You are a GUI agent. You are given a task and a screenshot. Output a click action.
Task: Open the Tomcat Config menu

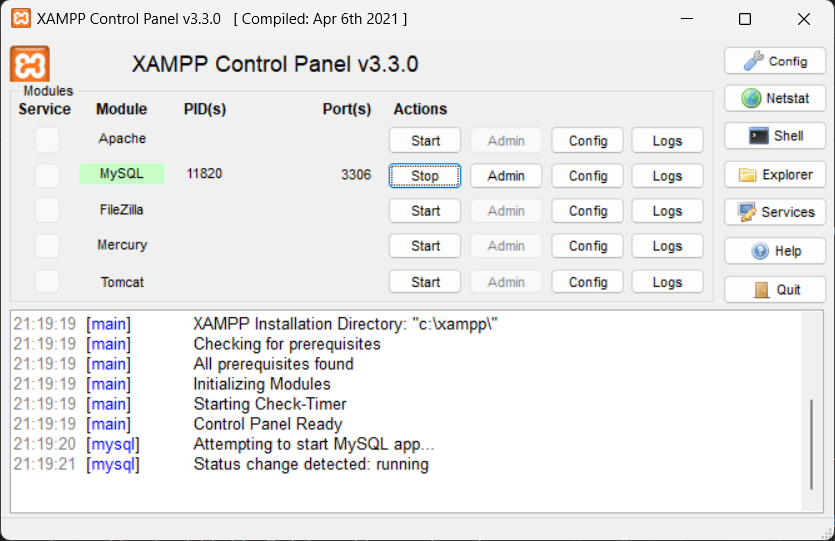pos(587,282)
